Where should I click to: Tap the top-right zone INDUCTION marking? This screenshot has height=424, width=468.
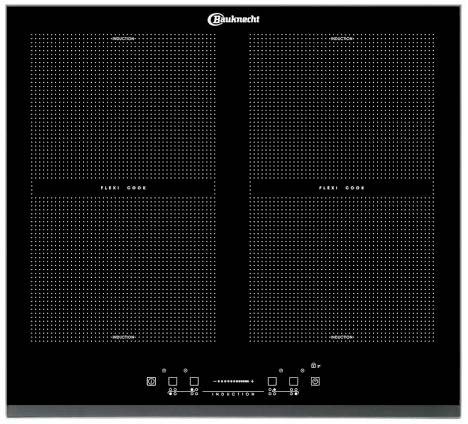[x=342, y=39]
